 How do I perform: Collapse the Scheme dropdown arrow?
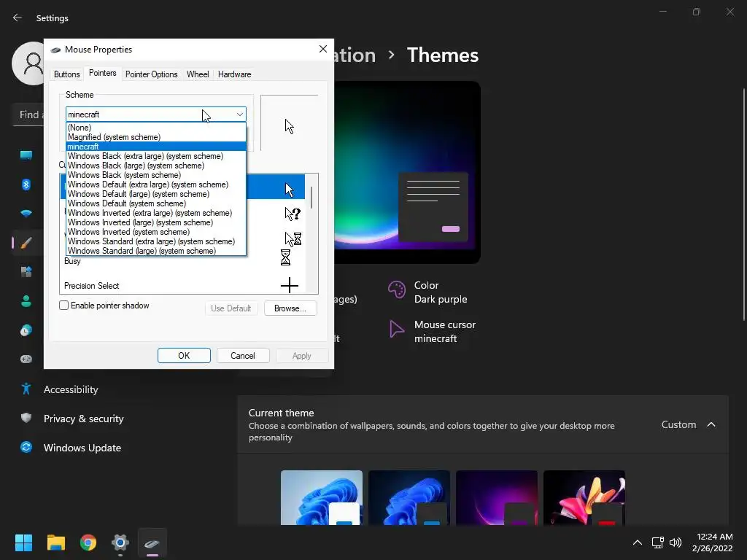tap(239, 114)
